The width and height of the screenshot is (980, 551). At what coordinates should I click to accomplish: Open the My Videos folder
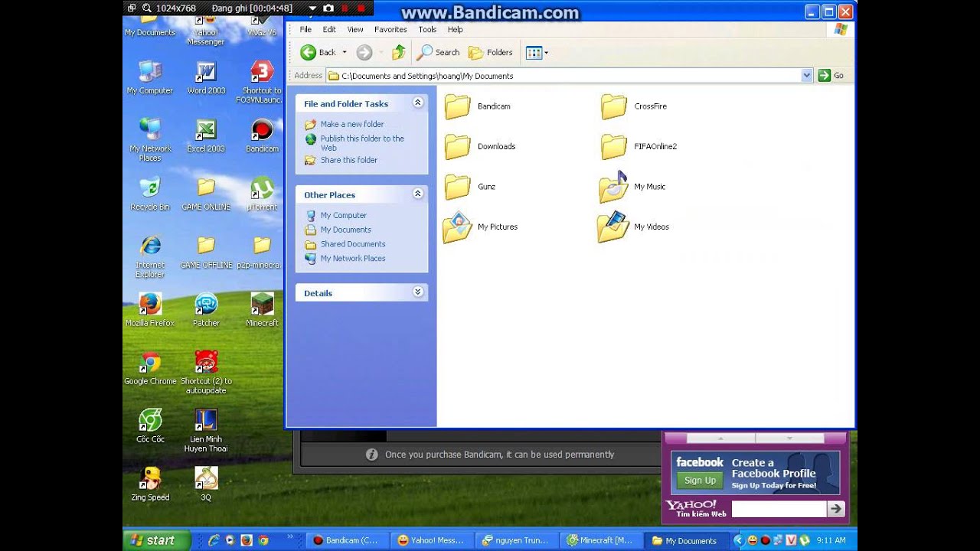pos(634,227)
